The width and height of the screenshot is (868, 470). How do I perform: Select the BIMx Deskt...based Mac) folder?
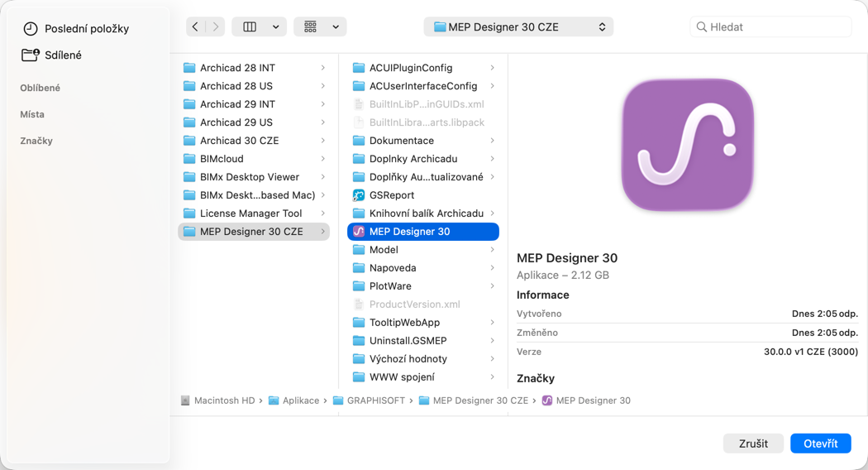[x=254, y=195]
